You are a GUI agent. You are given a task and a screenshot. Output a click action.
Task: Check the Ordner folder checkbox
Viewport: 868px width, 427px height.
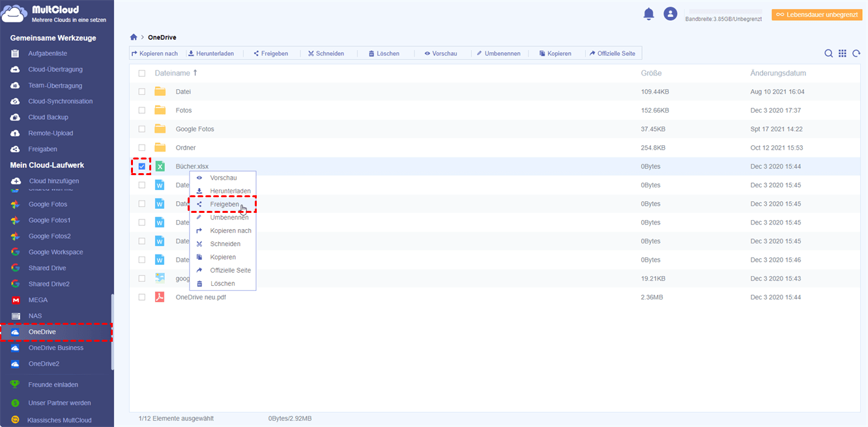click(x=142, y=148)
